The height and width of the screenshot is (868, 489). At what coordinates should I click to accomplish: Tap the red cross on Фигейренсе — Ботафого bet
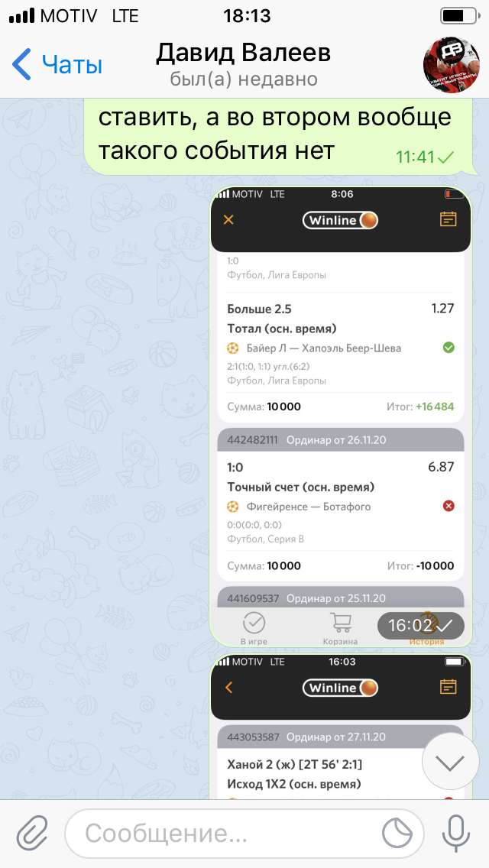449,506
